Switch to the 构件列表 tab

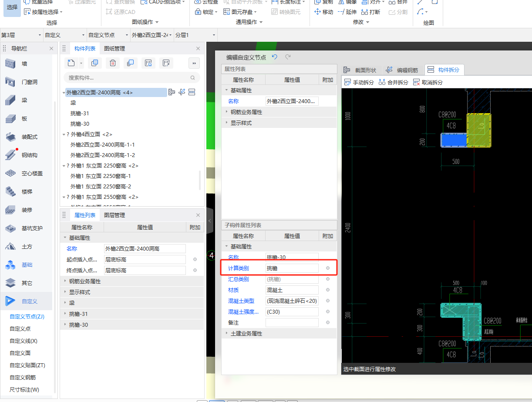tap(84, 48)
